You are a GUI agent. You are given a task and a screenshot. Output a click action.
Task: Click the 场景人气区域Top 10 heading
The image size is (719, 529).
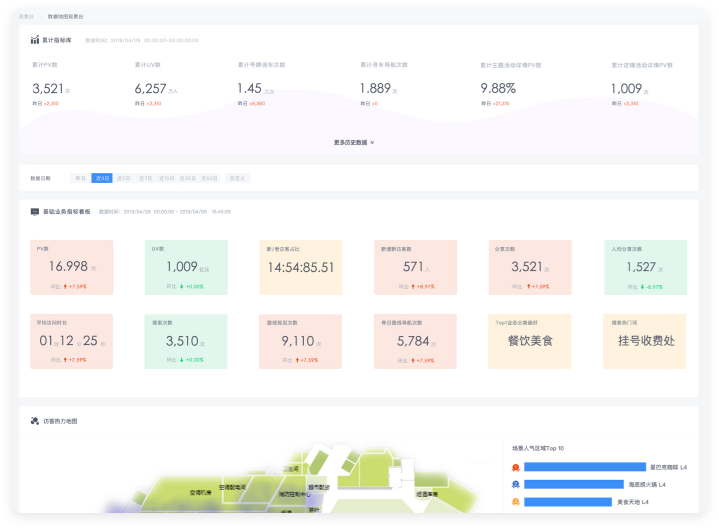tap(538, 448)
